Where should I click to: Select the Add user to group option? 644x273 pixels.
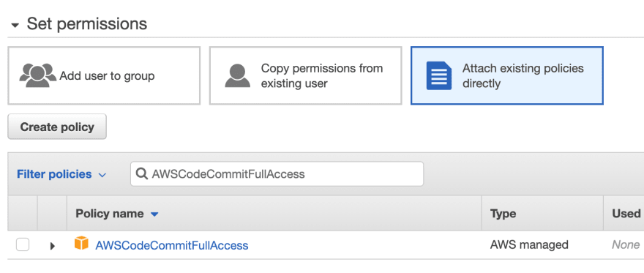pos(104,75)
